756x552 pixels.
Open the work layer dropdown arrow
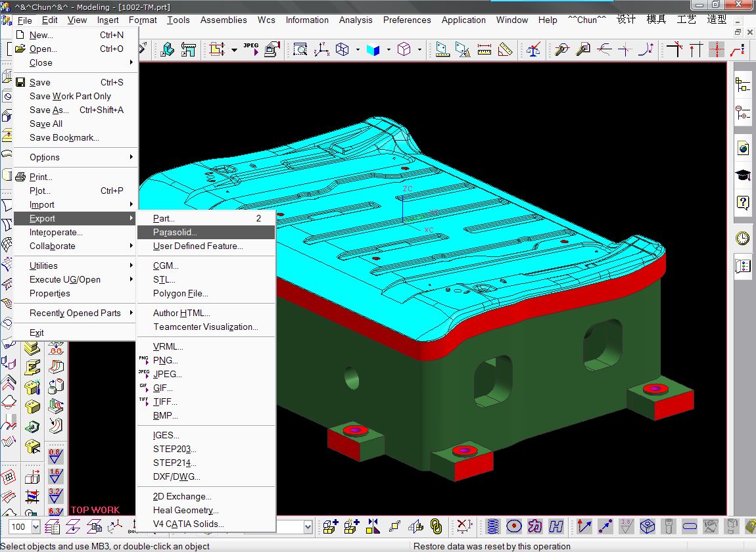coord(35,527)
